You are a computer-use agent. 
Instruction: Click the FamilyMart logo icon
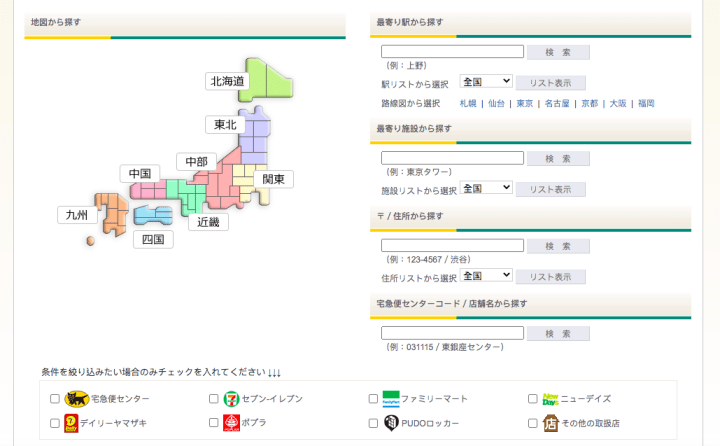click(391, 399)
